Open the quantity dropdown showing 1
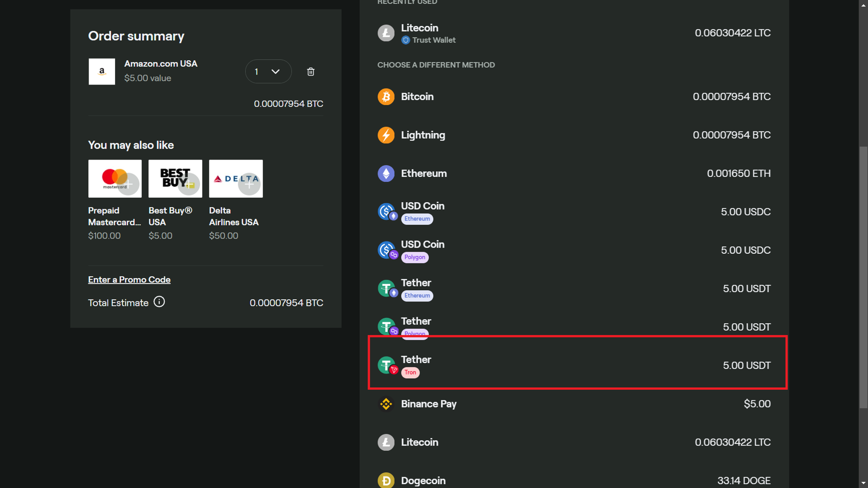This screenshot has height=488, width=868. 268,72
